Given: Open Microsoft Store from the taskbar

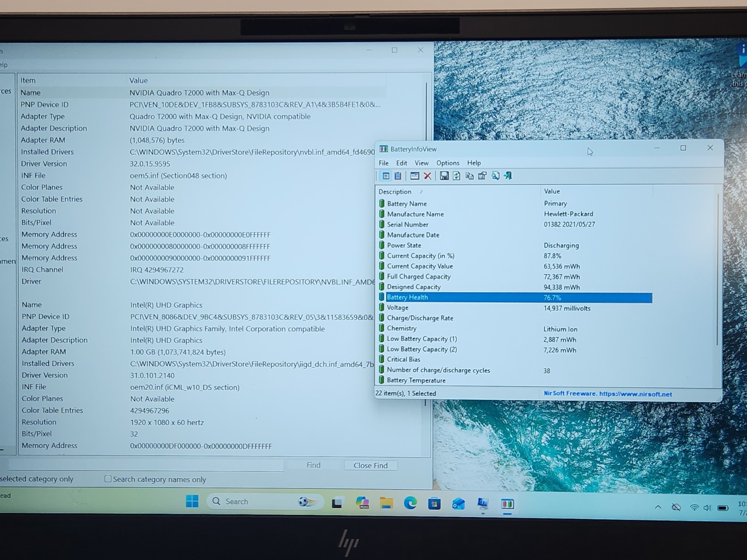Looking at the screenshot, I should tap(434, 504).
